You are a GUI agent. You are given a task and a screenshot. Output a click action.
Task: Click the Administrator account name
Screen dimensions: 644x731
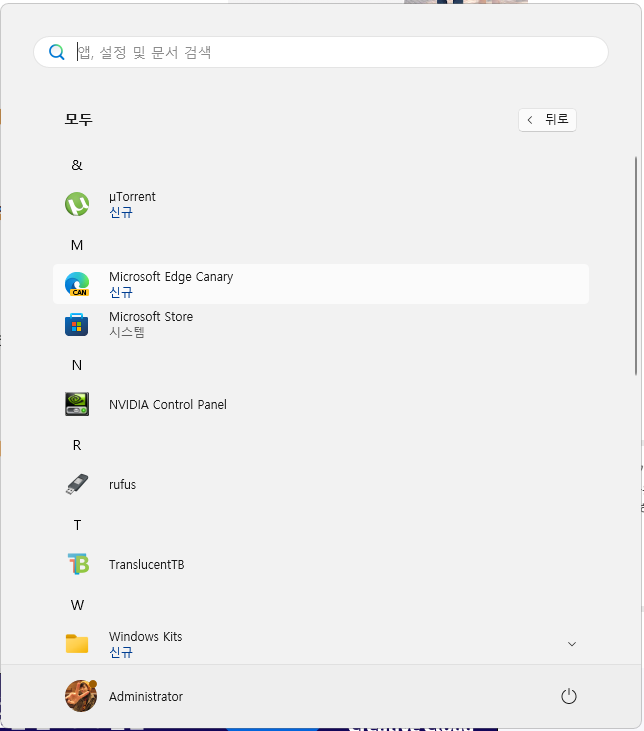145,696
